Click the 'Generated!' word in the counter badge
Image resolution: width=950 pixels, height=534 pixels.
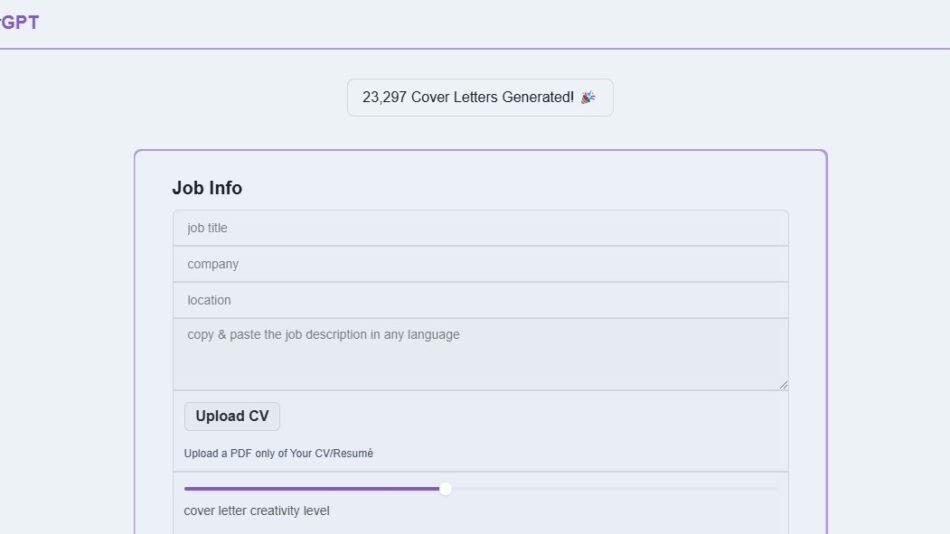[541, 98]
